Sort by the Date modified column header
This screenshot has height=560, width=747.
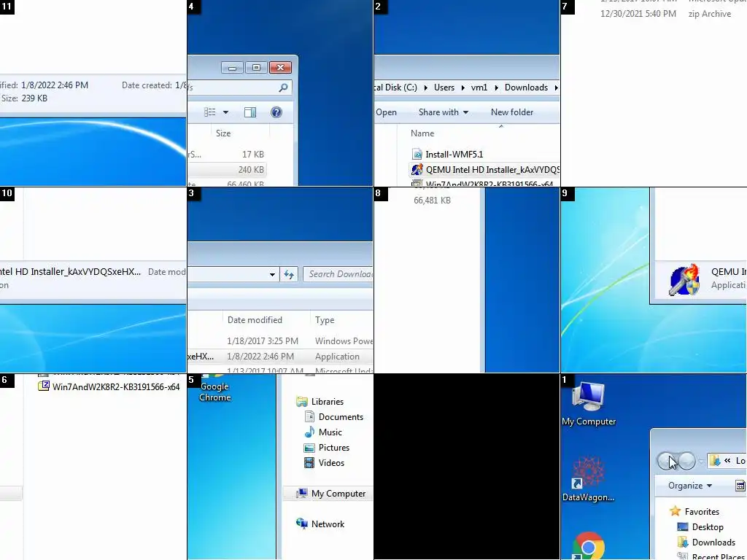coord(255,320)
